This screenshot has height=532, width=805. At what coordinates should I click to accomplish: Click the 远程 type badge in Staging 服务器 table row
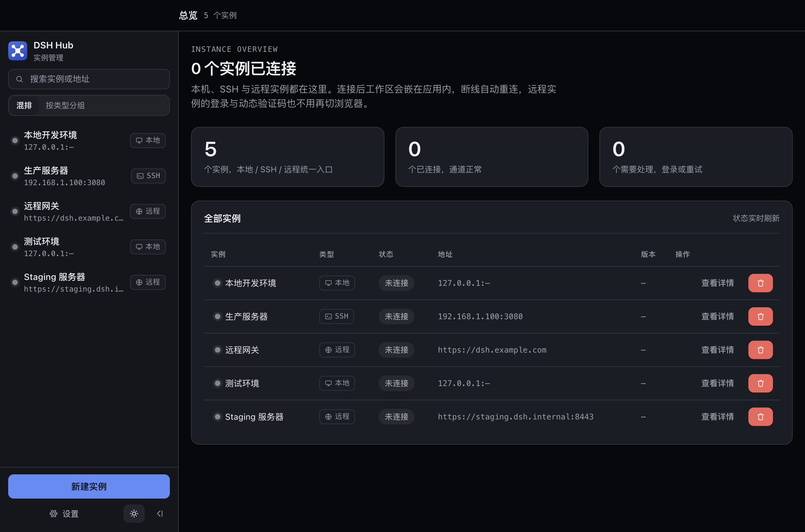coord(337,417)
